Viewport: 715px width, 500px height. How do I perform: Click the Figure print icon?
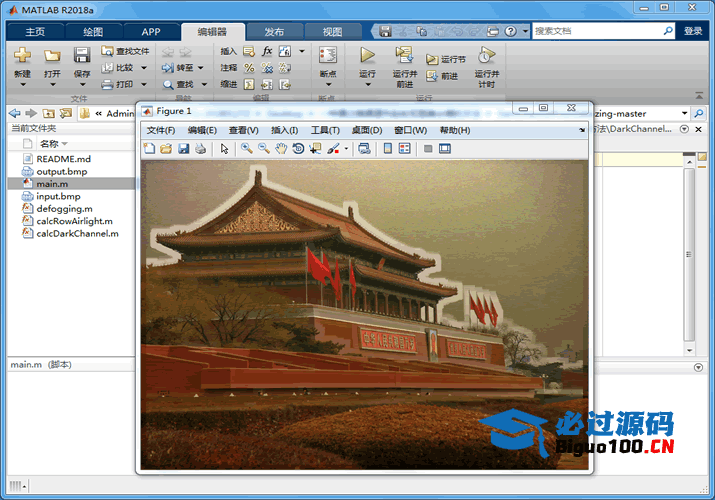click(x=200, y=148)
